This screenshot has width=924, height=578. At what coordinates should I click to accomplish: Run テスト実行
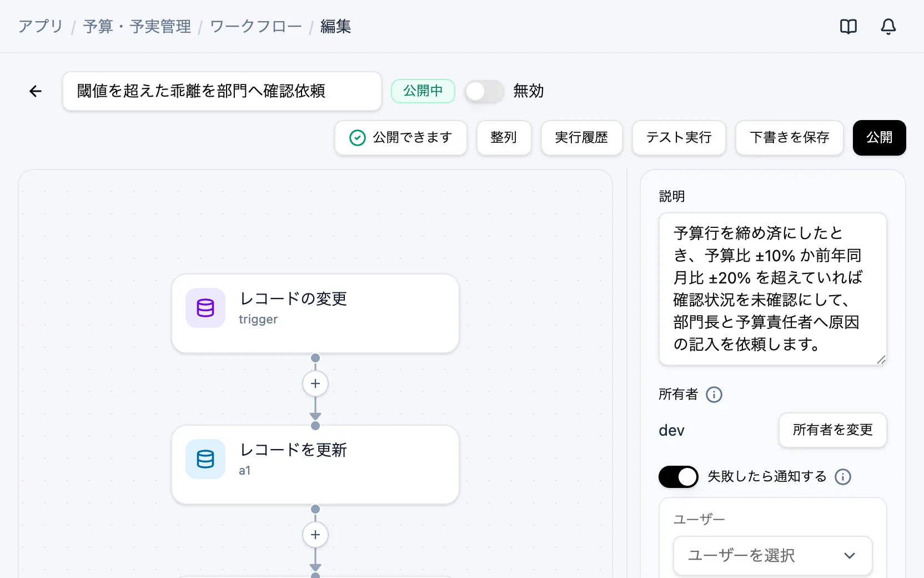click(679, 138)
